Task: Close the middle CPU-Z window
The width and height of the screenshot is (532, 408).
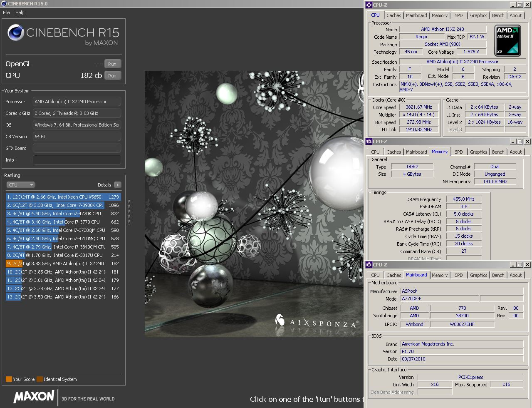Action: click(527, 142)
